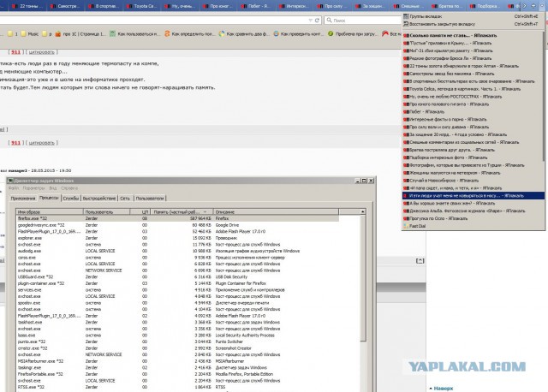This screenshot has height=392, width=548.
Task: Click the sort arrow on the "Память" column header
Action: 205,211
